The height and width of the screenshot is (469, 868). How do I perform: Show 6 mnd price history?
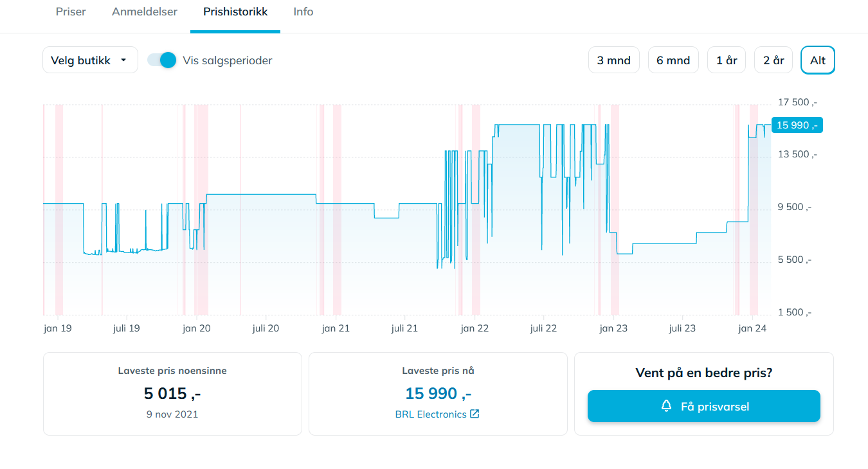coord(673,60)
